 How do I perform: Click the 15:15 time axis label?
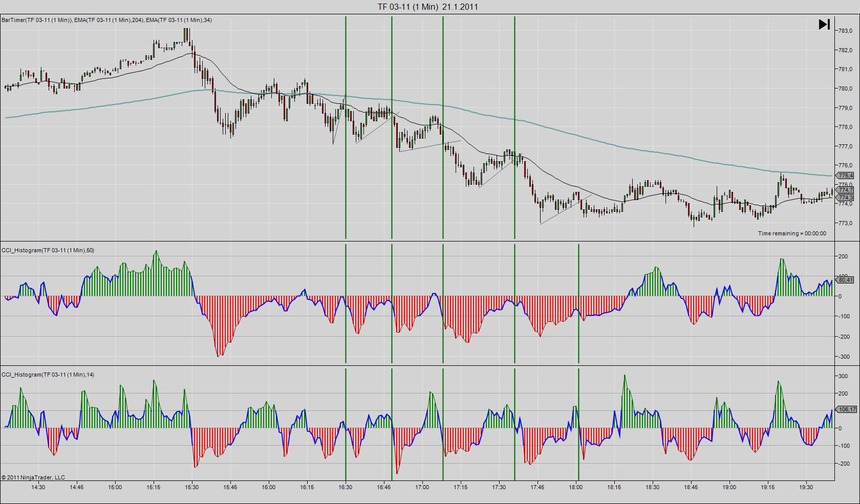(x=154, y=487)
